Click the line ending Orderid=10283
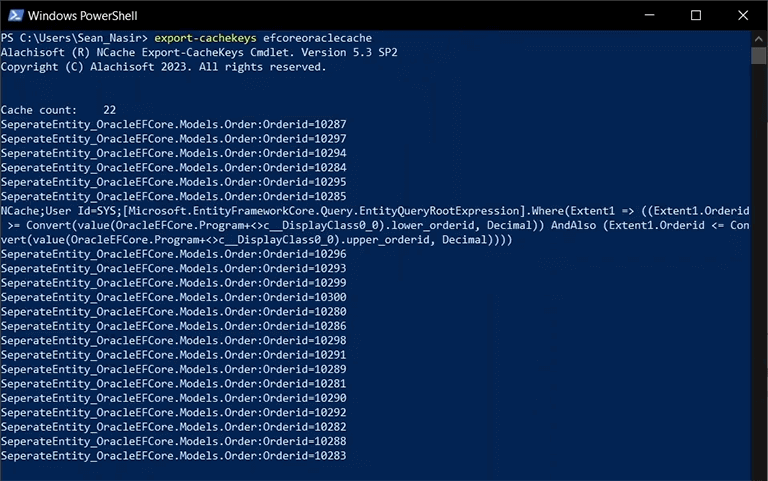 pos(173,456)
